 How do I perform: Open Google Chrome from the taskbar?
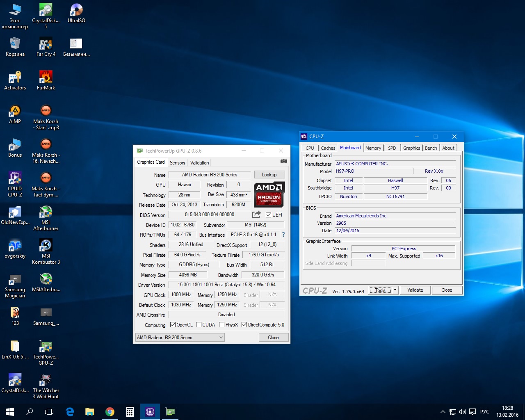pos(110,412)
